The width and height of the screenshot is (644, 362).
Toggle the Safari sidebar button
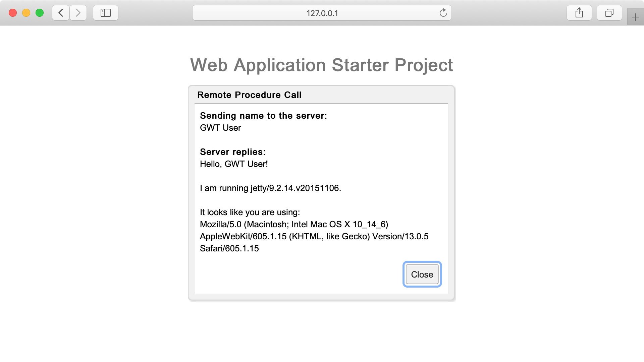[x=106, y=13]
